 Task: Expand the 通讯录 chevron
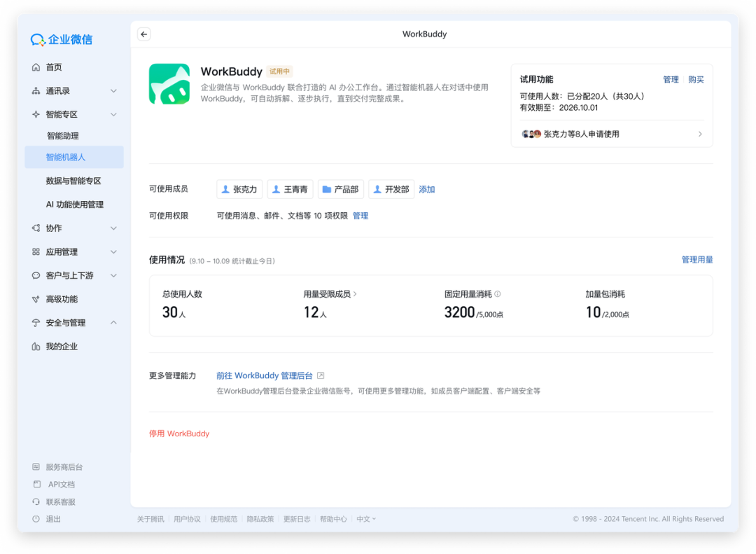114,91
